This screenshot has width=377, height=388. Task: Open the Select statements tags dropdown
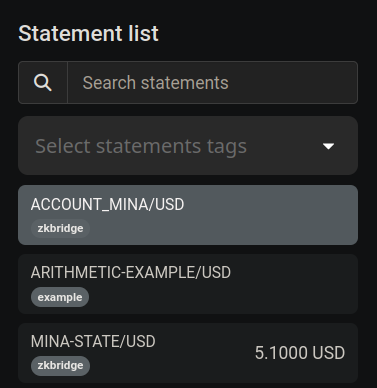pos(188,146)
